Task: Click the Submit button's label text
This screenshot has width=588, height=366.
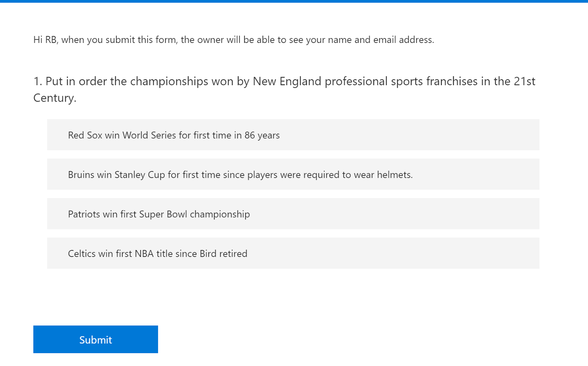Action: (x=95, y=340)
